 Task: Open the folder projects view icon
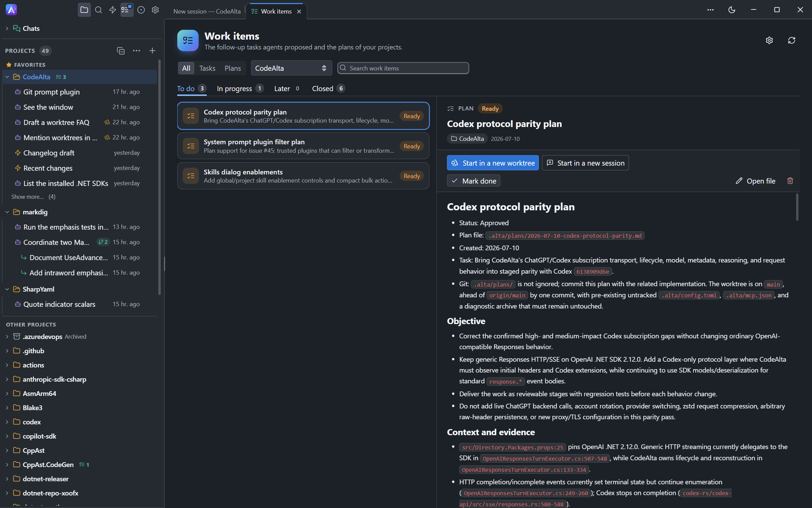pos(84,10)
